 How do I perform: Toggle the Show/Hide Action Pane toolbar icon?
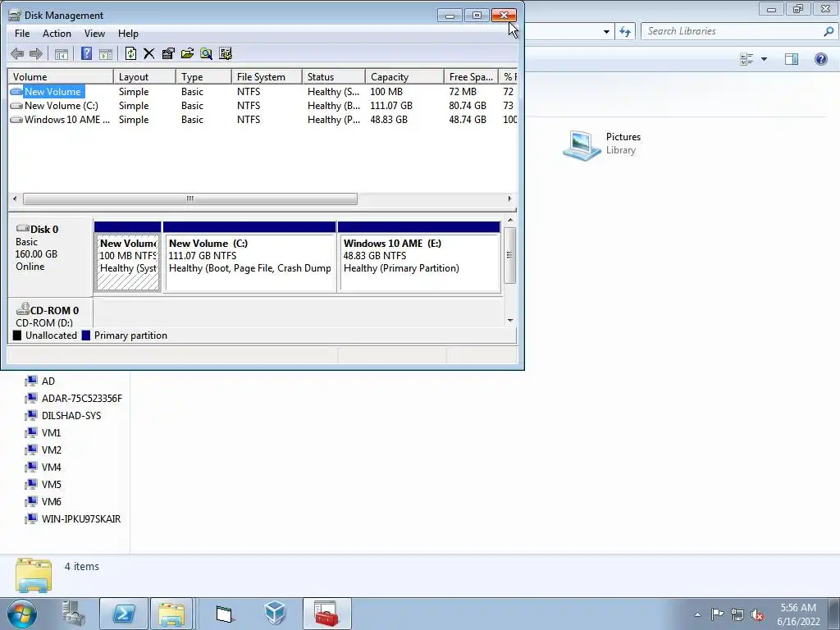click(x=106, y=53)
